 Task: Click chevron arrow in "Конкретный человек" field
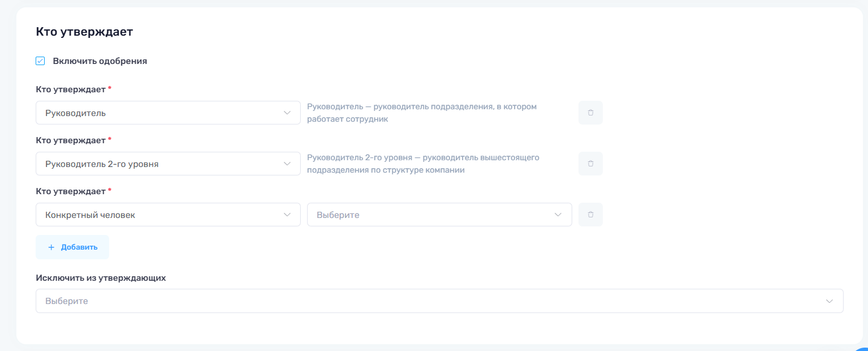pyautogui.click(x=287, y=215)
